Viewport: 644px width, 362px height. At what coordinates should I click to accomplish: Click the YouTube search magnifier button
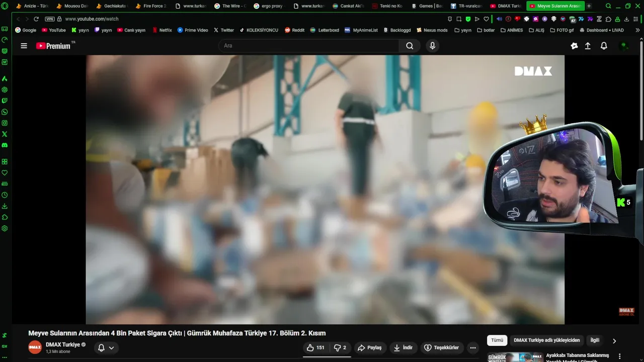(x=410, y=46)
